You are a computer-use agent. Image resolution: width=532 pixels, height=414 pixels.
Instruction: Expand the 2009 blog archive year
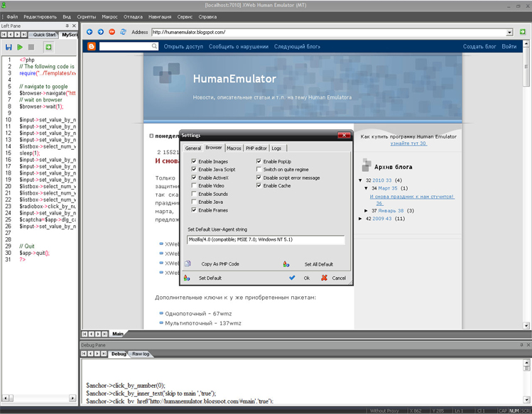[x=361, y=219]
